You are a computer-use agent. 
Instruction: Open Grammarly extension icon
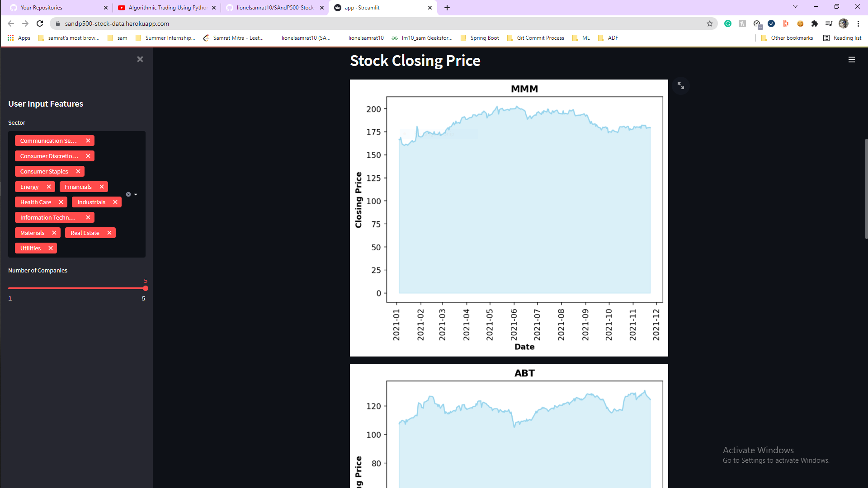coord(728,23)
